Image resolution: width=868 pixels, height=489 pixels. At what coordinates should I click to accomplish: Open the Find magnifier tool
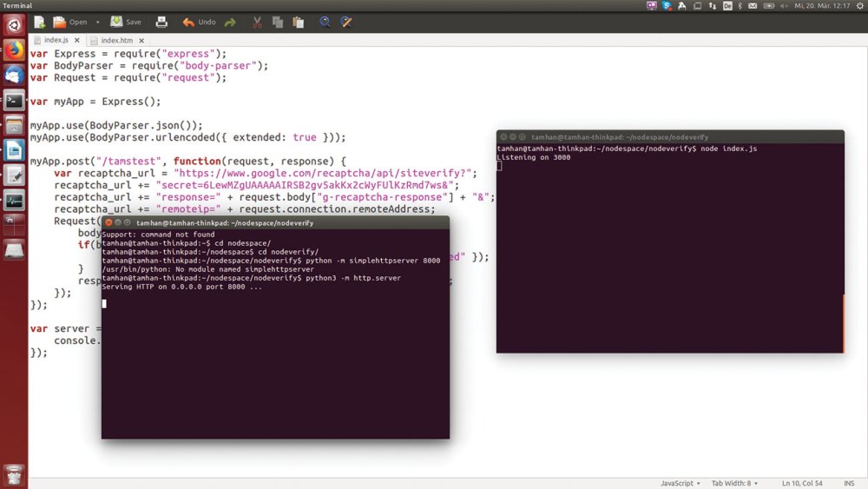coord(325,23)
